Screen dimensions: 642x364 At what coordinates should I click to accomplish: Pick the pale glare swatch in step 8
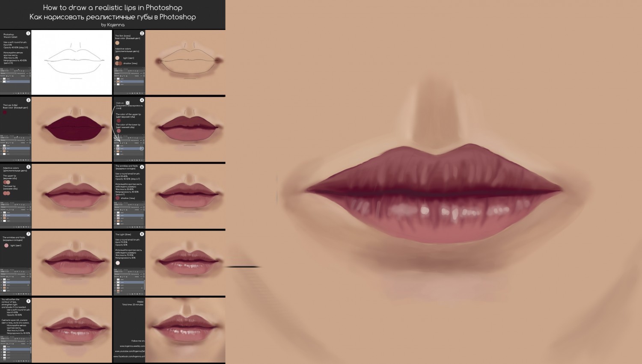118,263
